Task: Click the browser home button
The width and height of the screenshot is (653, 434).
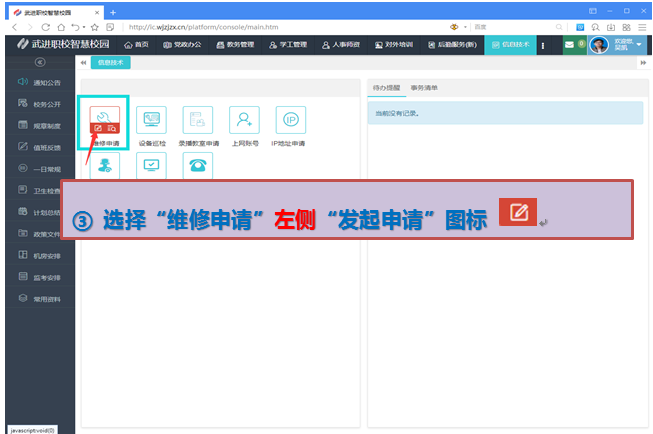Action: point(61,27)
